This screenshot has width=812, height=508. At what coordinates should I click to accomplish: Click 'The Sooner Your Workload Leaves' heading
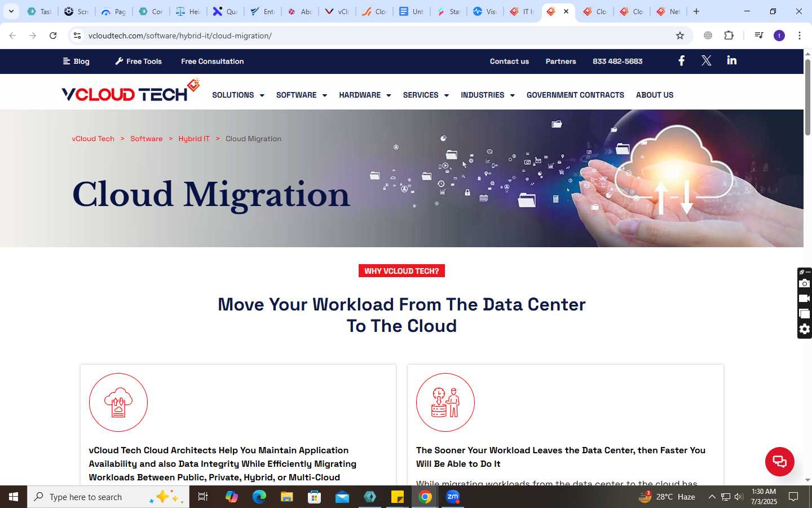pos(561,457)
